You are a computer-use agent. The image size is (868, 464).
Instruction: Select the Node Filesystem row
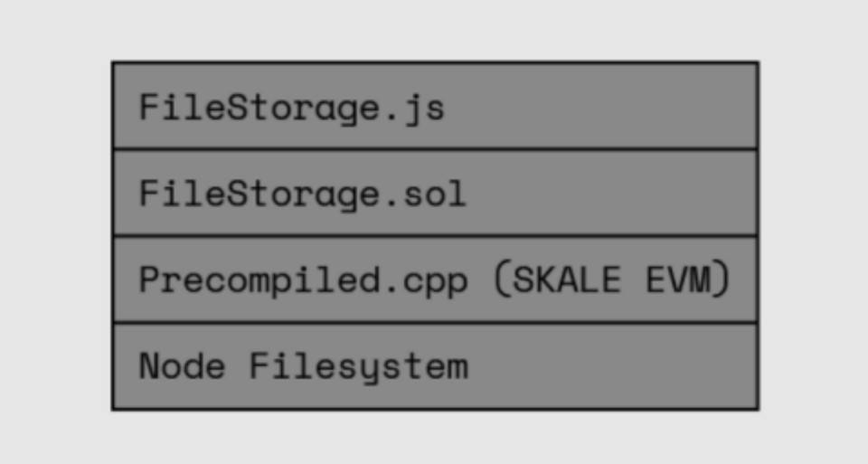click(435, 366)
